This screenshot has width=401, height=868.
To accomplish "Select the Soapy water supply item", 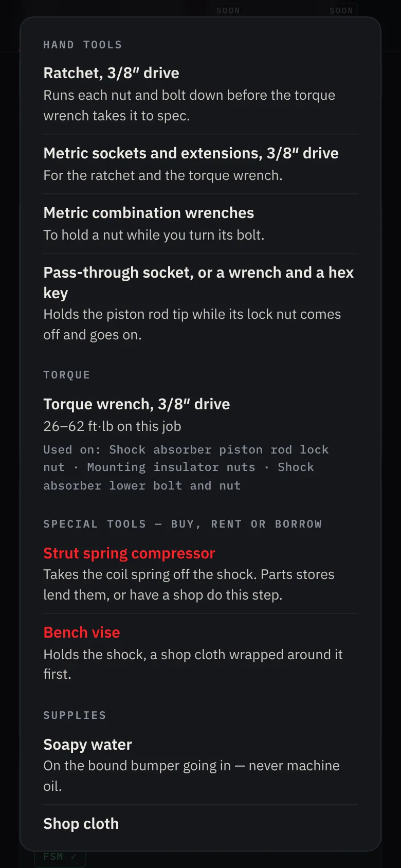I will point(200,765).
